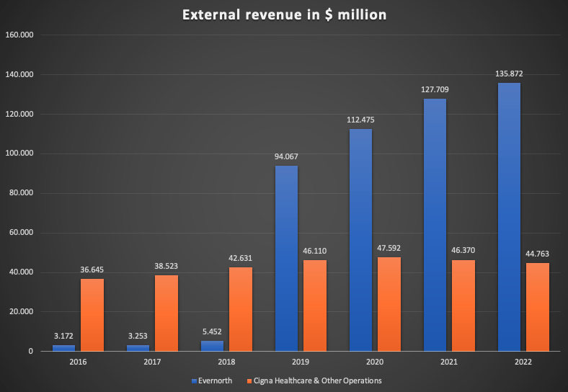Screen dimensions: 568x392
Task: Click the data label 3.172
Action: point(63,336)
